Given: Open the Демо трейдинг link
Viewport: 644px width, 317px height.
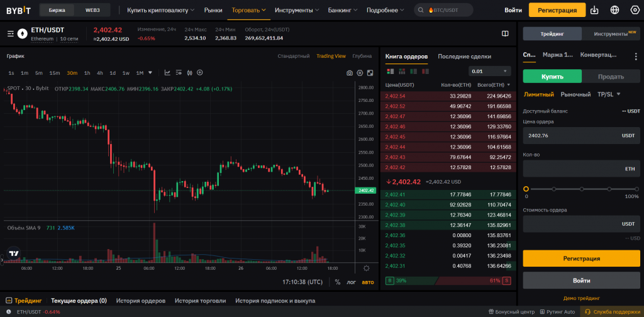Looking at the screenshot, I should [x=581, y=298].
